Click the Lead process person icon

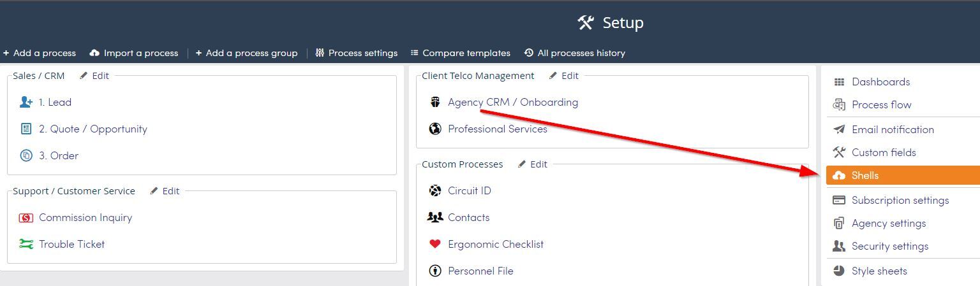click(26, 102)
